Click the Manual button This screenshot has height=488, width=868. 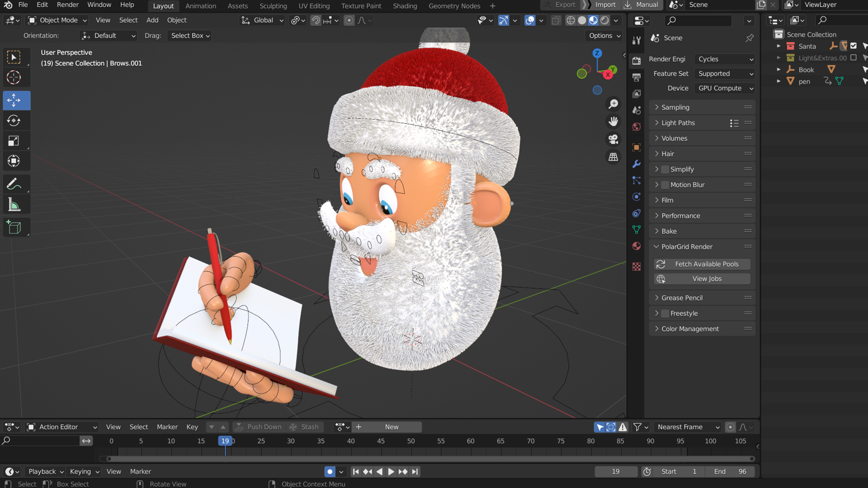[642, 5]
